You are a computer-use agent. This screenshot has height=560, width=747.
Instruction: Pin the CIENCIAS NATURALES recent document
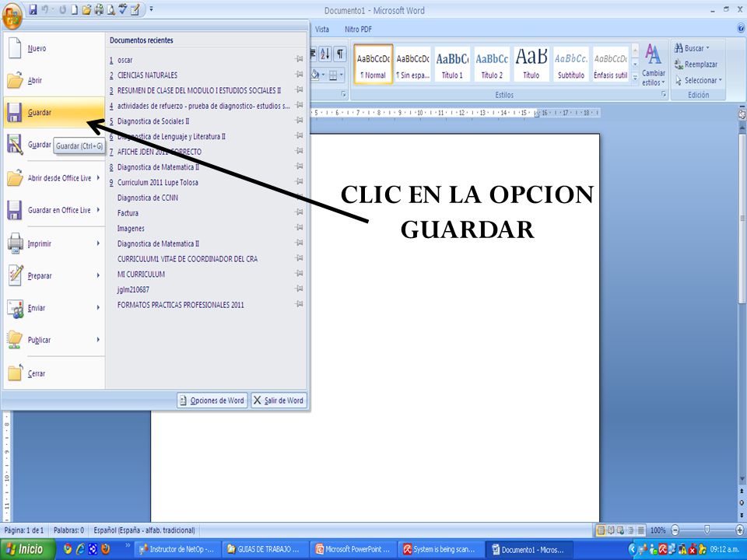point(299,75)
